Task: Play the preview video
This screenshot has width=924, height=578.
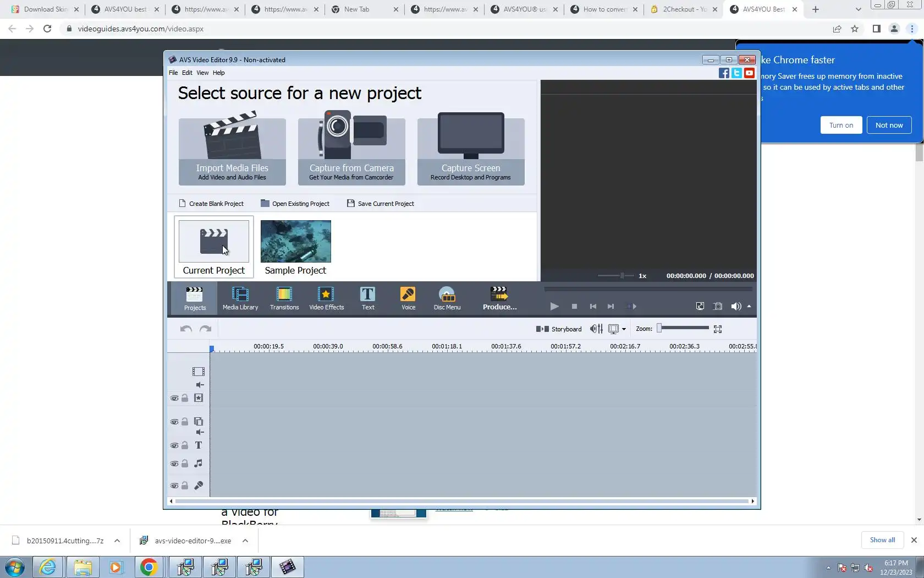Action: (x=554, y=306)
